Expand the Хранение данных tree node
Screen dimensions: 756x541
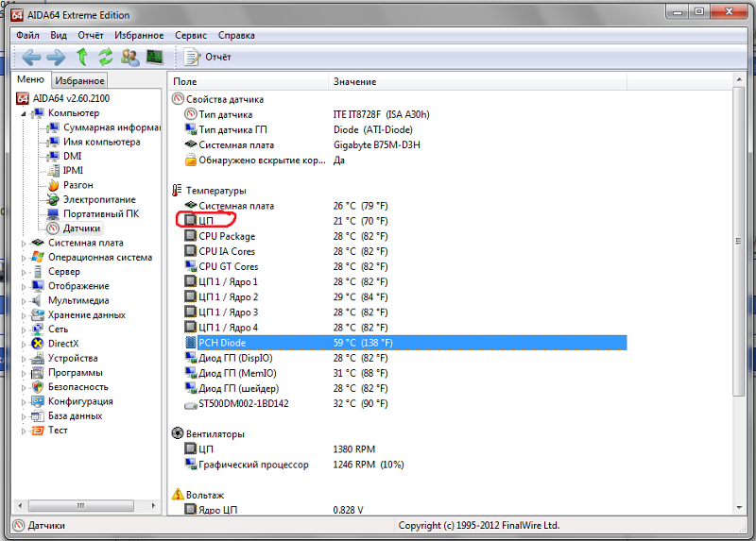click(24, 315)
